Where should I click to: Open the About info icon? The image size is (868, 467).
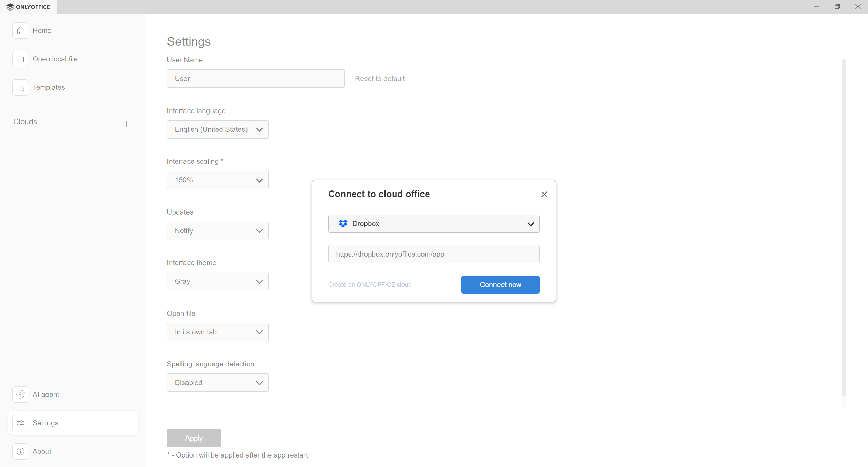20,451
